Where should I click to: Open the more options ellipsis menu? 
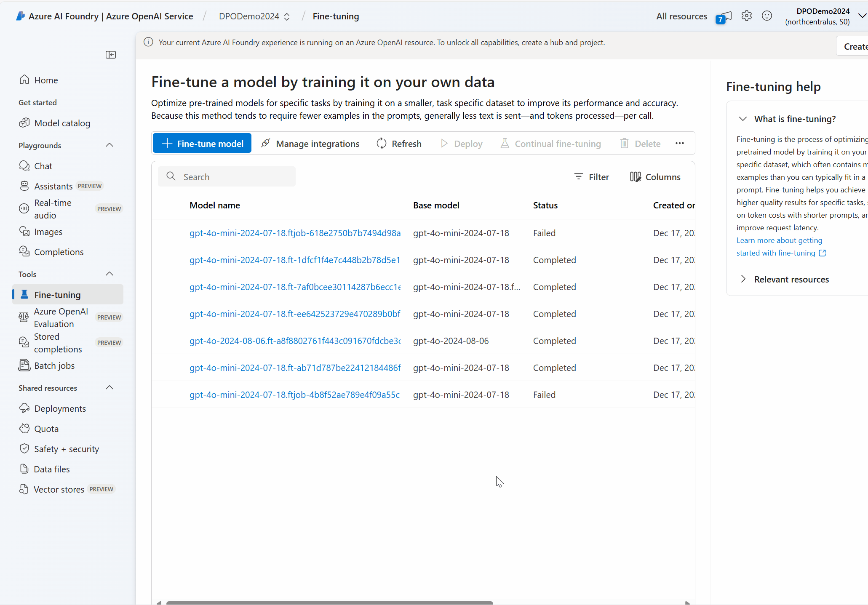[x=679, y=143]
